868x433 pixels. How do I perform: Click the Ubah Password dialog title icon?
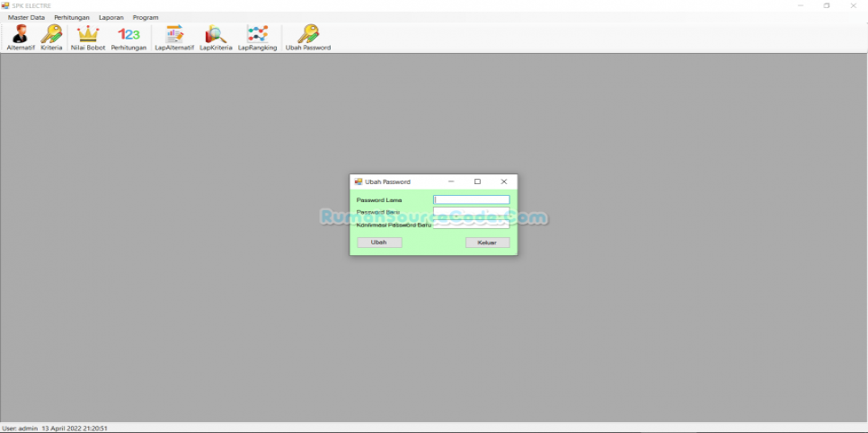tap(359, 181)
